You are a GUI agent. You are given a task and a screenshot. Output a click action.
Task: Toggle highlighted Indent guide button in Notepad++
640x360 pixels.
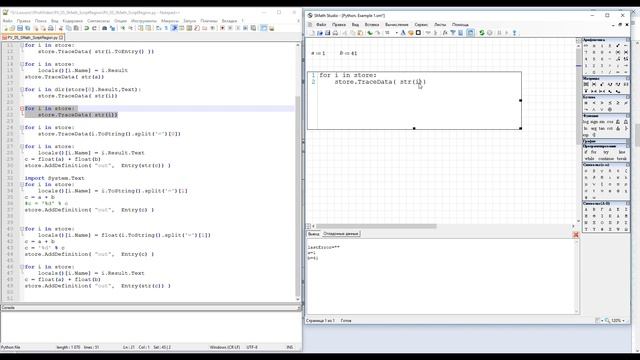174,28
